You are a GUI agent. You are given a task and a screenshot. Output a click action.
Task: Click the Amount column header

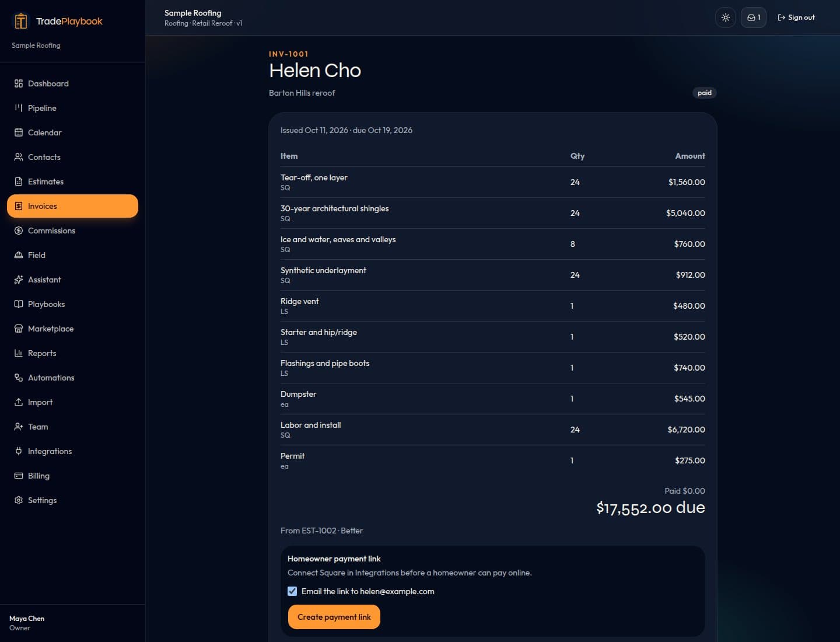690,156
